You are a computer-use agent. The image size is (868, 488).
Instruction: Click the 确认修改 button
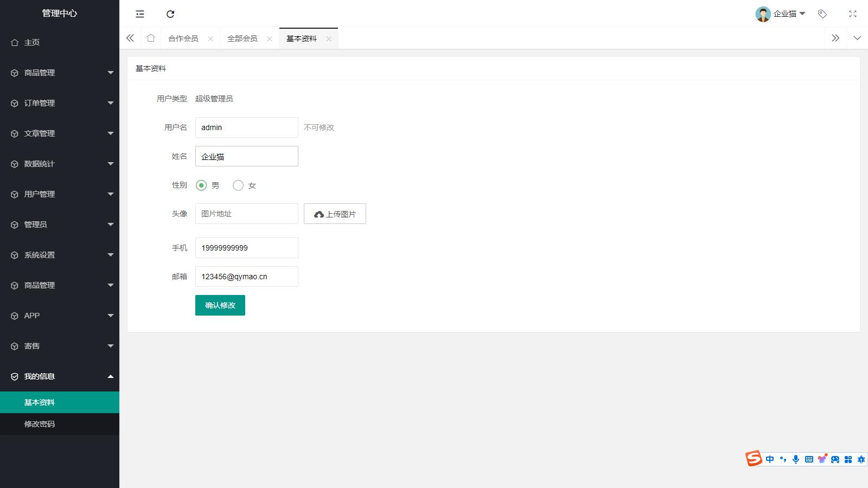click(220, 305)
